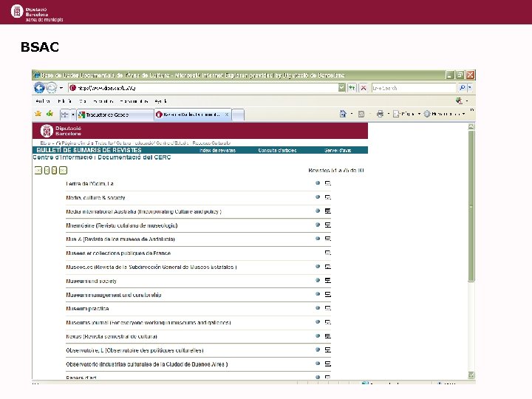The width and height of the screenshot is (532, 399).
Task: Click the address bar URL field
Action: [x=203, y=88]
